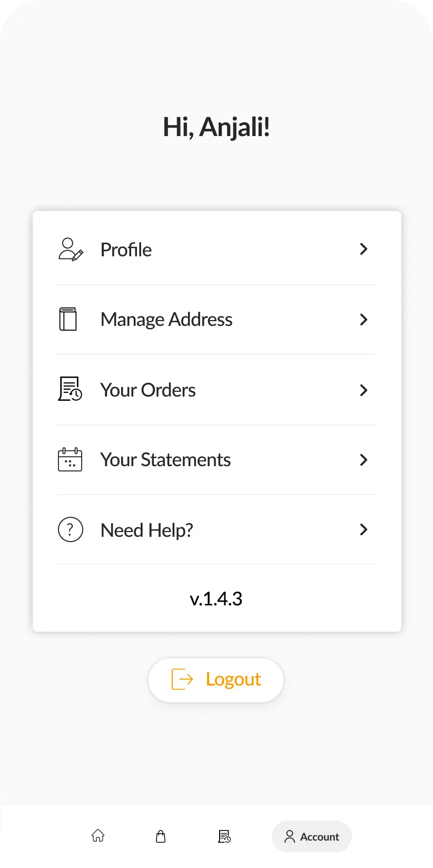Expand Your Statements using its chevron
The height and width of the screenshot is (868, 433).
pos(363,460)
